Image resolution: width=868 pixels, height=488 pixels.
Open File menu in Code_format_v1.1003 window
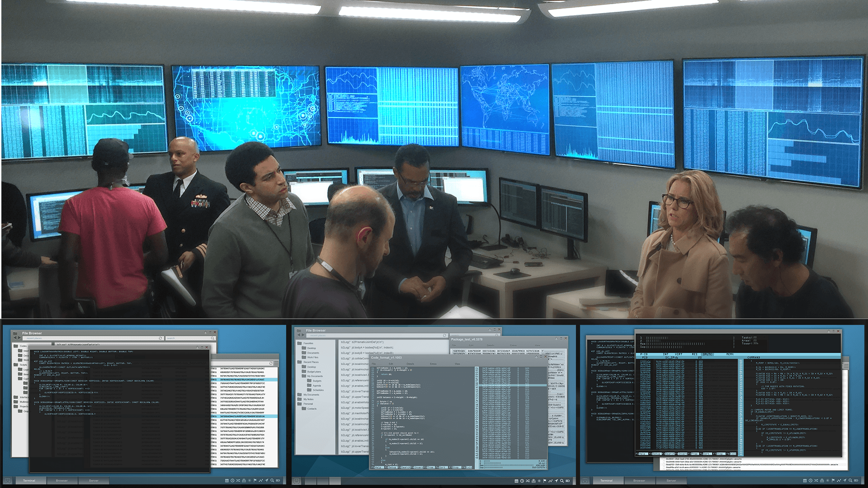tap(373, 364)
